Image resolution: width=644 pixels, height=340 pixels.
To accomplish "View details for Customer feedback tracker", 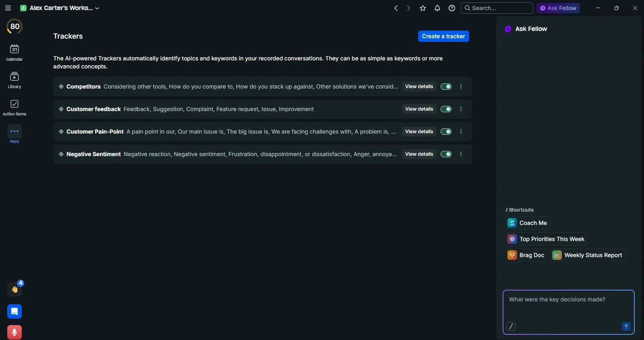I will click(419, 109).
